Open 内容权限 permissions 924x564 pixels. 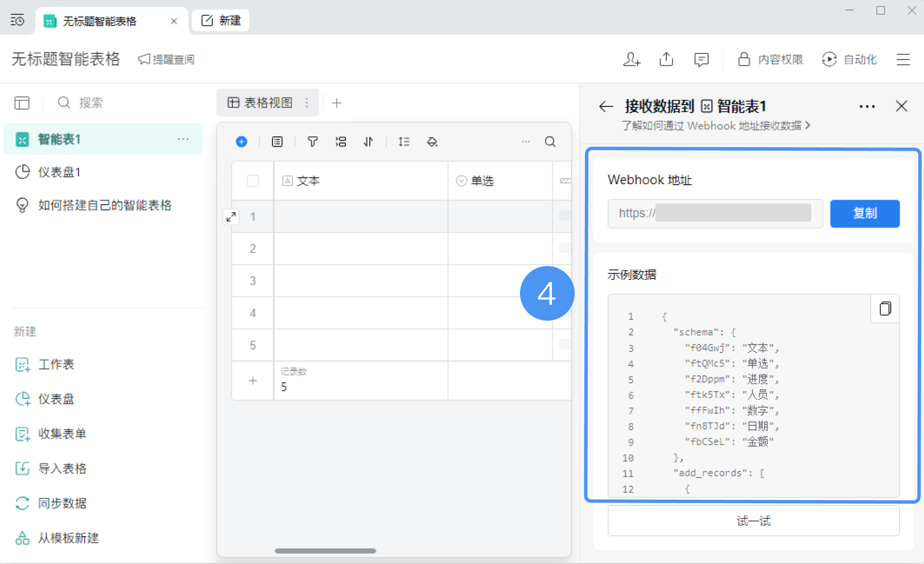point(770,59)
